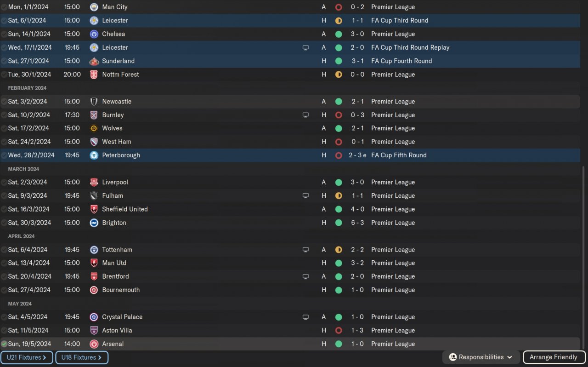Open the Responsibilities dropdown

(x=481, y=357)
